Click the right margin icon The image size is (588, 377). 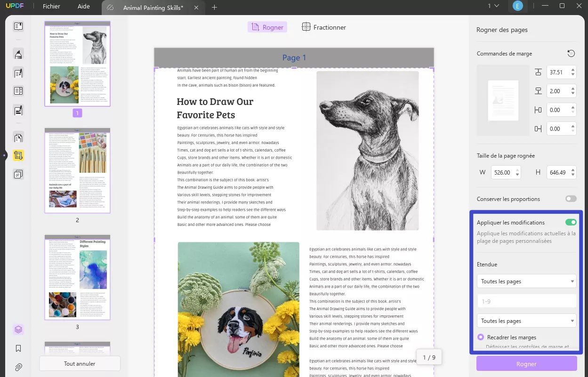pos(539,129)
